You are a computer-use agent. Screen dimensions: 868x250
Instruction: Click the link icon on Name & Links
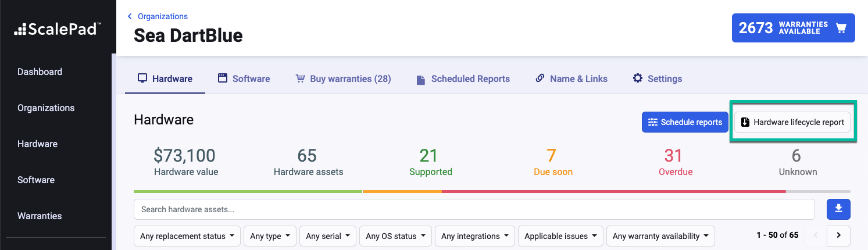[x=540, y=78]
